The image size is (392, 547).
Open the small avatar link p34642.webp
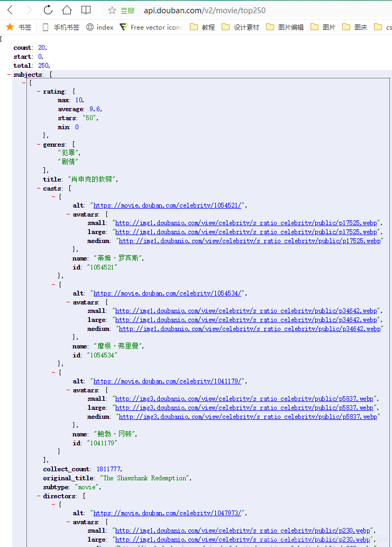pyautogui.click(x=246, y=311)
